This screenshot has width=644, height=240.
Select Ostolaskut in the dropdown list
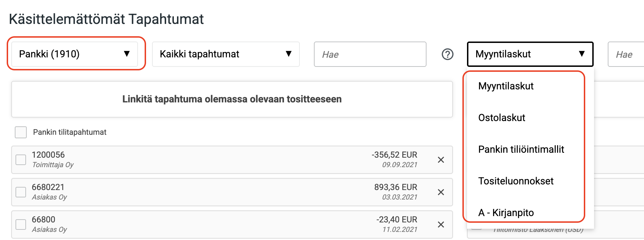[x=501, y=118]
